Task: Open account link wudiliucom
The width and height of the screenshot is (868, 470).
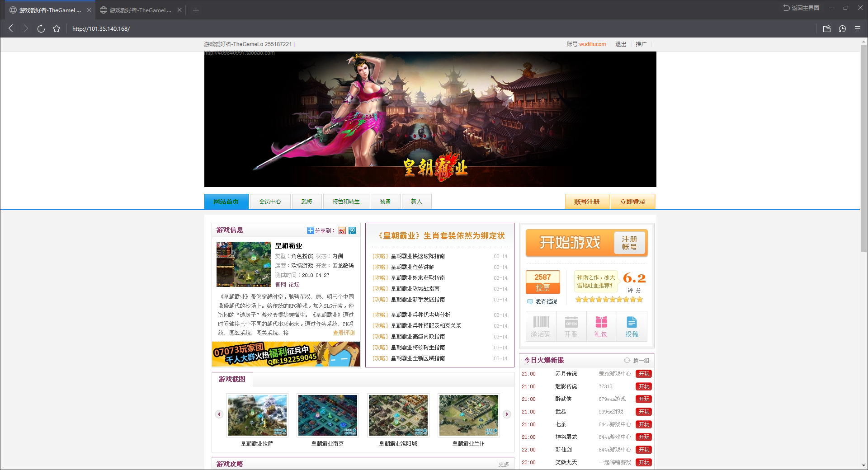Action: 592,44
